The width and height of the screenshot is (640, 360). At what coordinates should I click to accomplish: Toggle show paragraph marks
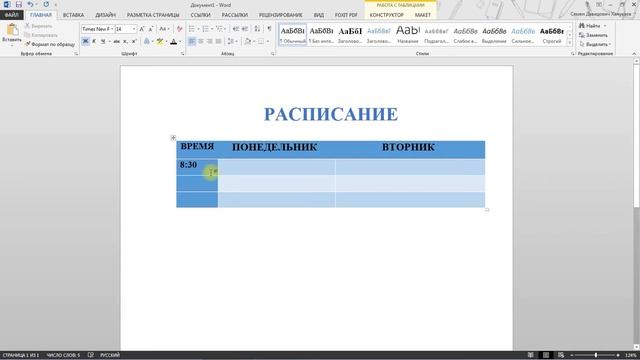269,29
